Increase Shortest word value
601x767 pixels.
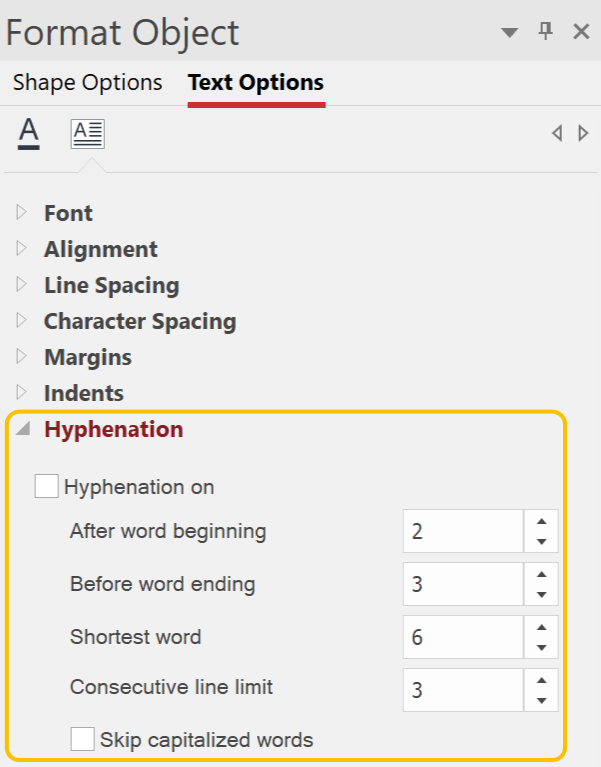click(541, 628)
